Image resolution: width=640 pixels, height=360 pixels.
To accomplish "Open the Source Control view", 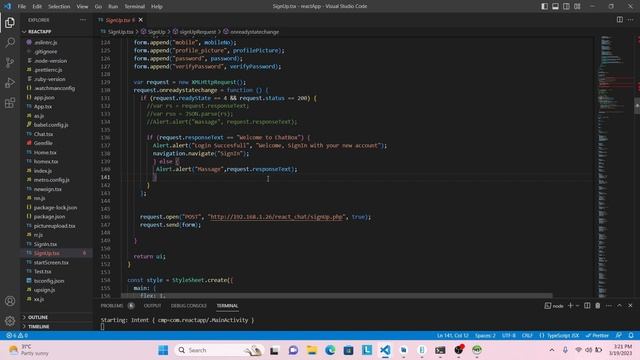I will tap(10, 62).
